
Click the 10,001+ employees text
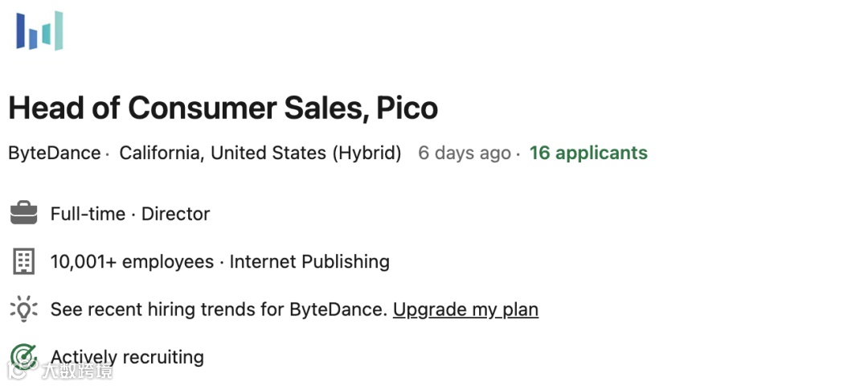pos(132,261)
